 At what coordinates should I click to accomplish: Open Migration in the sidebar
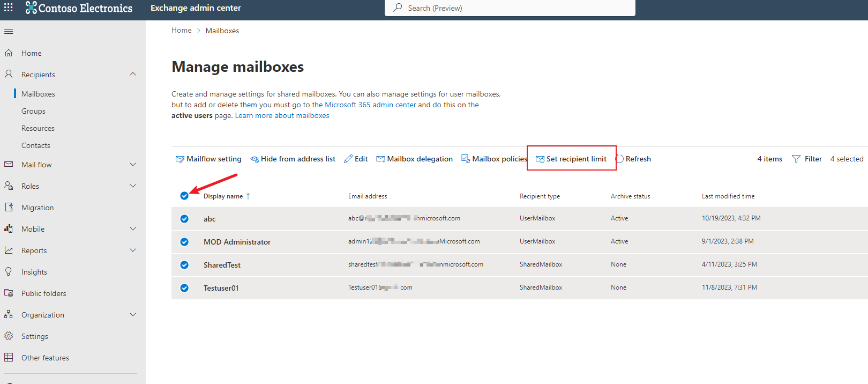click(38, 208)
